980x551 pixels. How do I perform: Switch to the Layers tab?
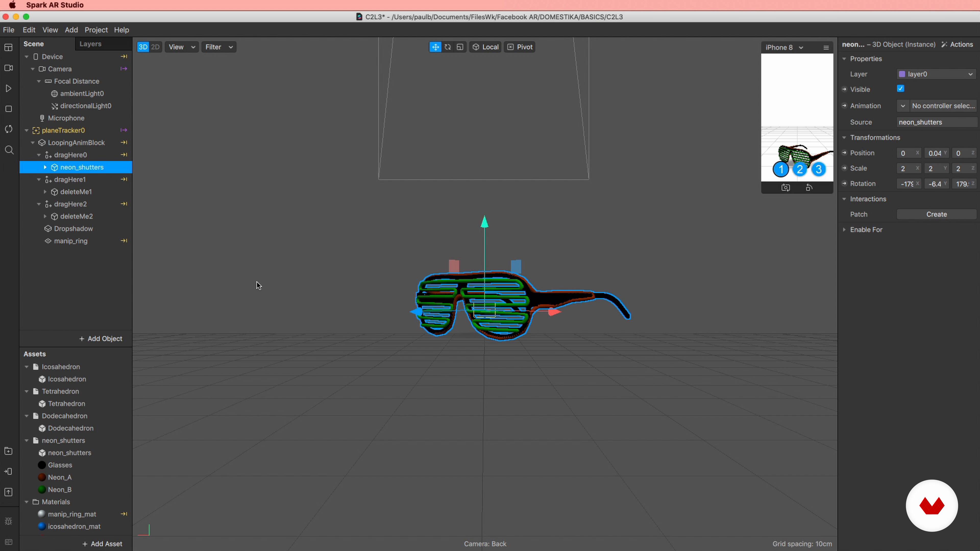[90, 44]
